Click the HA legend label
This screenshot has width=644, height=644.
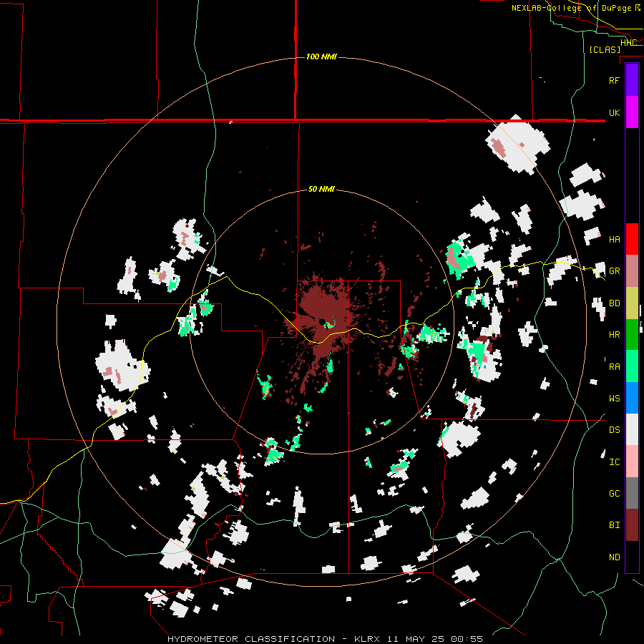point(614,239)
